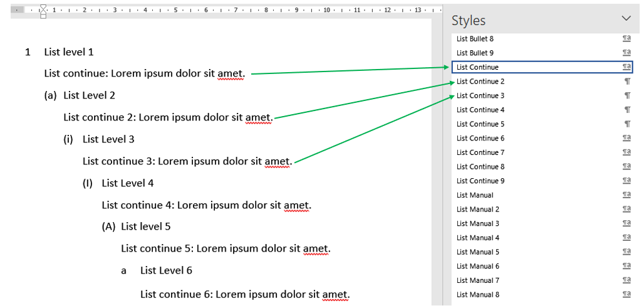Click the horizontal ruler at mark 7
The width and height of the screenshot is (644, 308).
pos(236,9)
